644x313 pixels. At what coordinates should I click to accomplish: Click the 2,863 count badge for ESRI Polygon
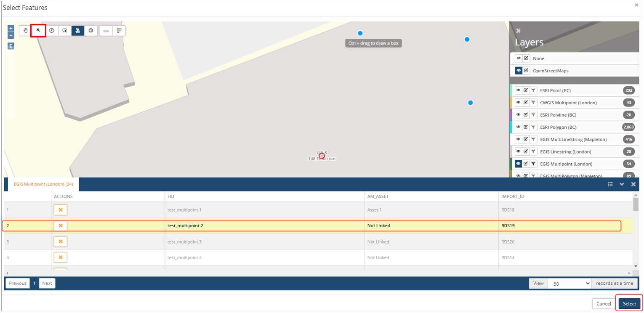click(628, 127)
